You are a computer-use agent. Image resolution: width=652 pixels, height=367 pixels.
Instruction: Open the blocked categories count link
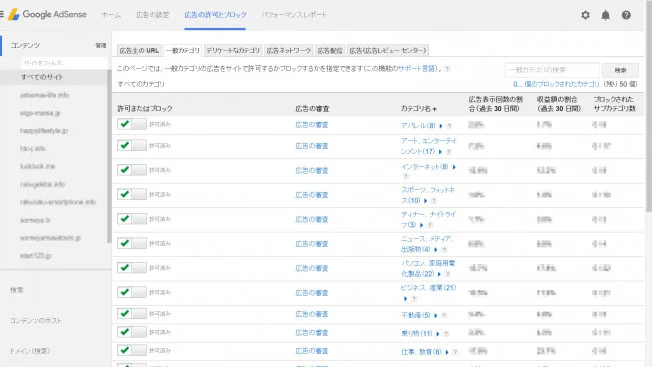(x=556, y=84)
